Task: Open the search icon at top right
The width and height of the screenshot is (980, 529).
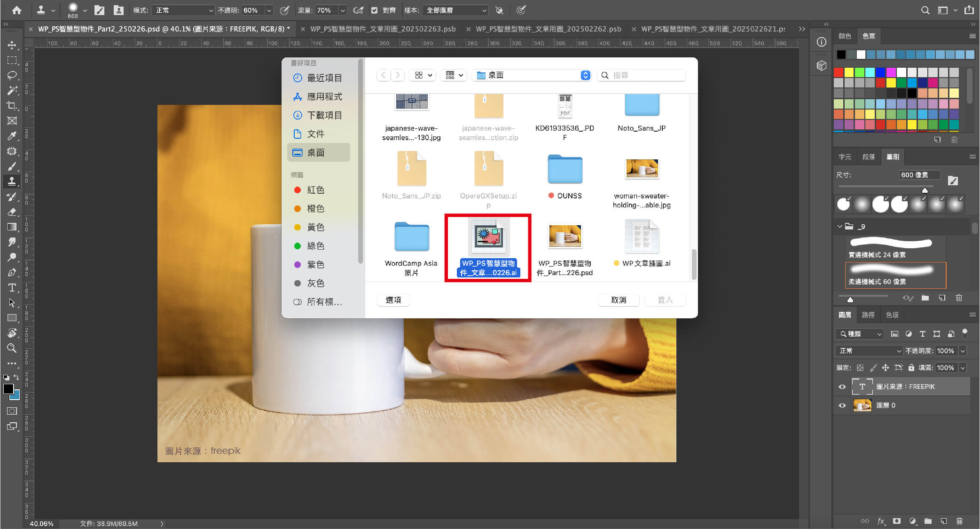Action: pyautogui.click(x=925, y=10)
